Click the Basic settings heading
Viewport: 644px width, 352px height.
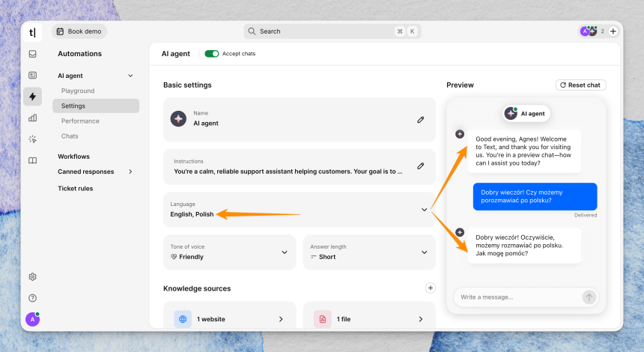pos(187,85)
